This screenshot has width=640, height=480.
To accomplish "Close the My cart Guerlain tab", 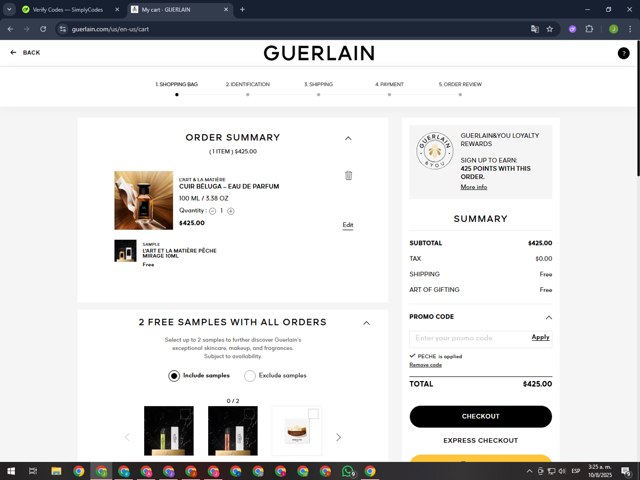I will [x=226, y=9].
